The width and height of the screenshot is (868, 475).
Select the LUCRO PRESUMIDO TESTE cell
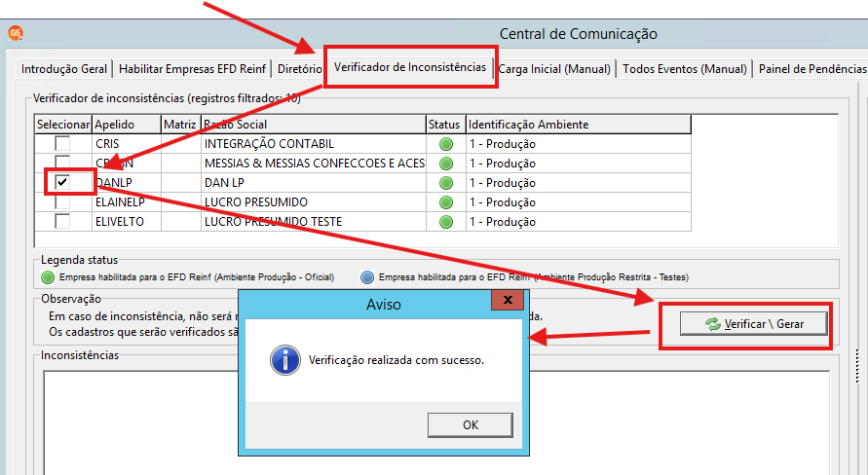pos(314,221)
